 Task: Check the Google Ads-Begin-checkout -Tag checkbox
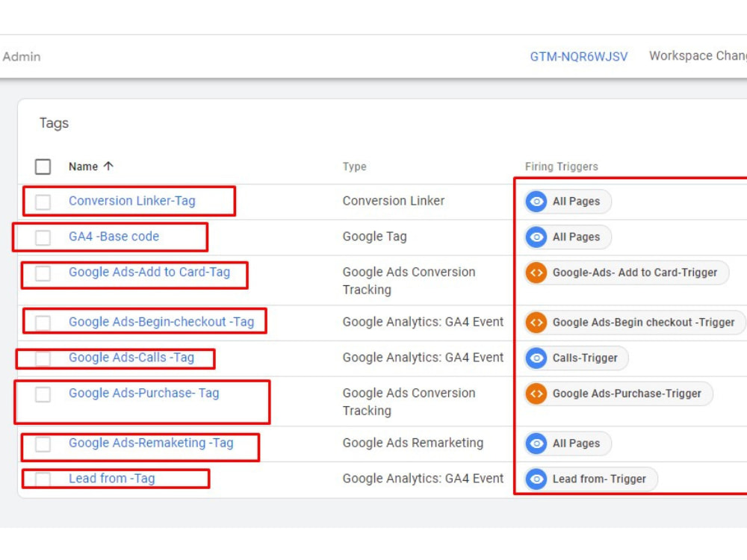tap(43, 323)
